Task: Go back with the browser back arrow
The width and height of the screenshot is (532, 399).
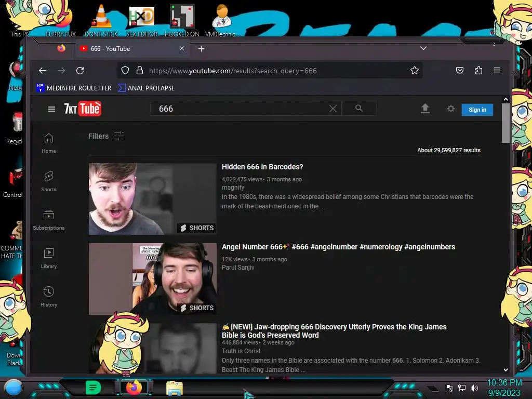Action: [43, 71]
